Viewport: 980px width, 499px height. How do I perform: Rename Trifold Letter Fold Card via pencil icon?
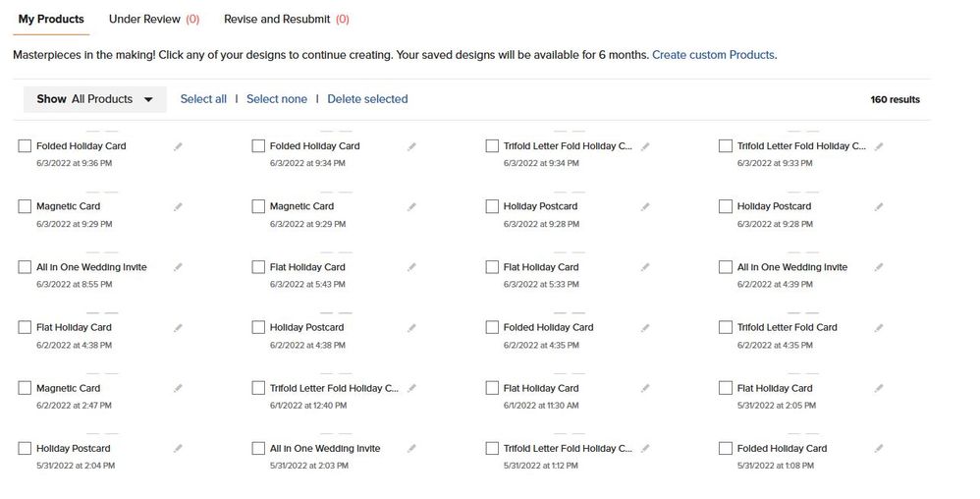pyautogui.click(x=879, y=328)
